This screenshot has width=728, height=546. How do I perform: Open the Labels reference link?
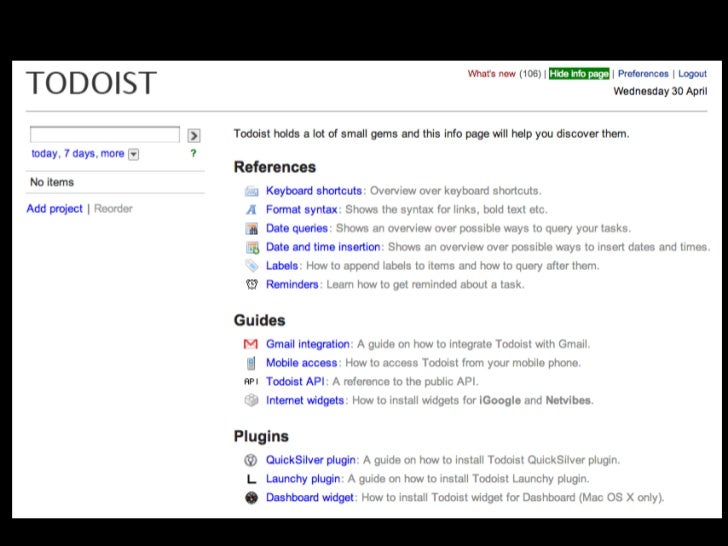pyautogui.click(x=282, y=266)
